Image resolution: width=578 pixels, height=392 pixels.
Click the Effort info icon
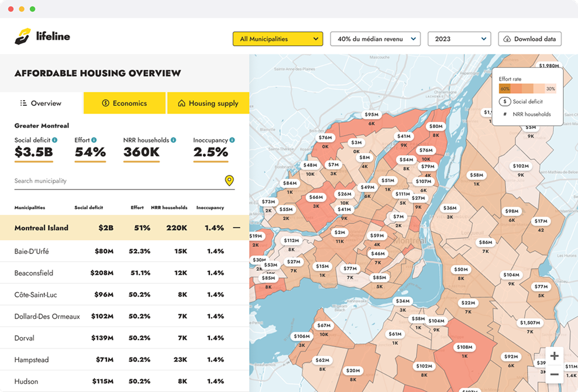94,139
